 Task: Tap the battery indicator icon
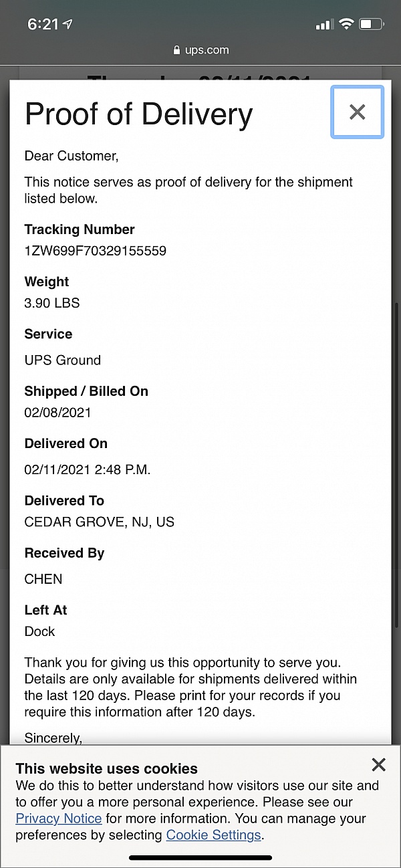(370, 24)
